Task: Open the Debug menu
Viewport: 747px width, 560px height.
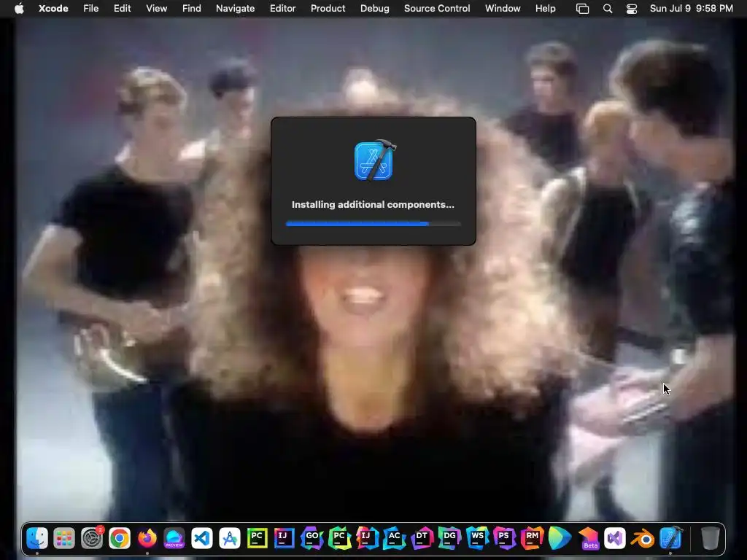Action: pyautogui.click(x=374, y=9)
